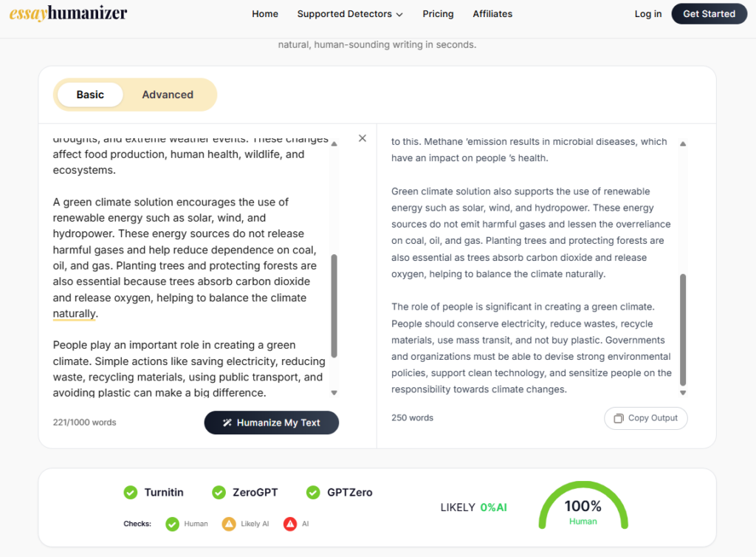Click the GPTZero green check icon

314,493
